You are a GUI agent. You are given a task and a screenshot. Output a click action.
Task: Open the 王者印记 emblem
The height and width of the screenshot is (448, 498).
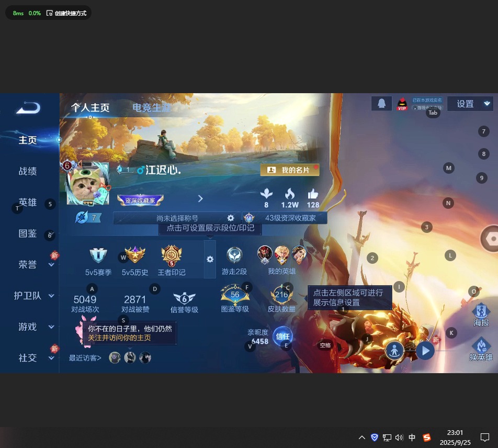(172, 255)
